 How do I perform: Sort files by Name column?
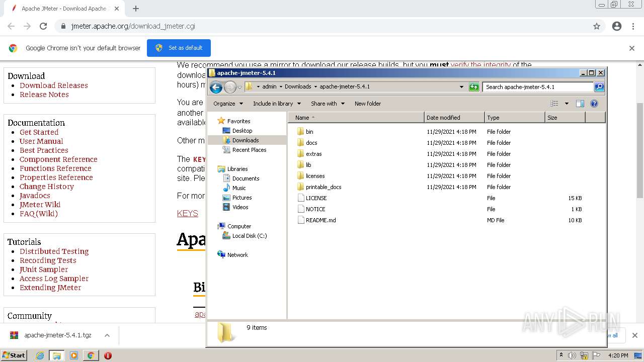coord(356,118)
